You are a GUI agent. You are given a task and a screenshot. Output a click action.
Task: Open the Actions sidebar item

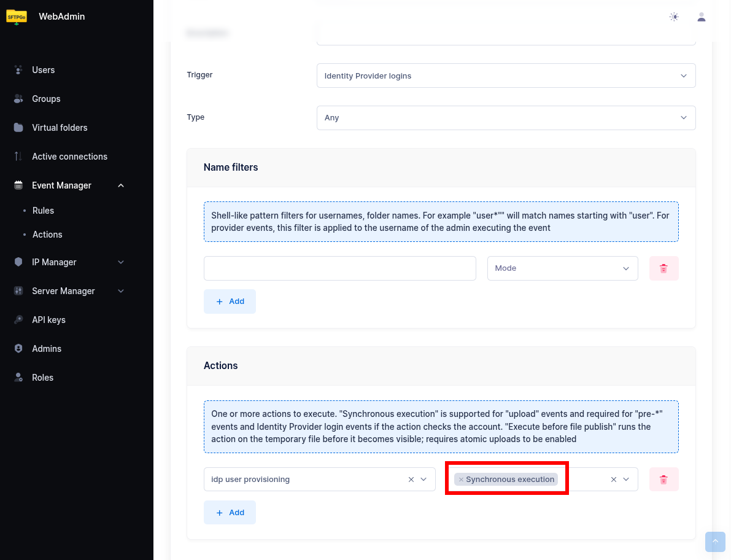pyautogui.click(x=47, y=235)
